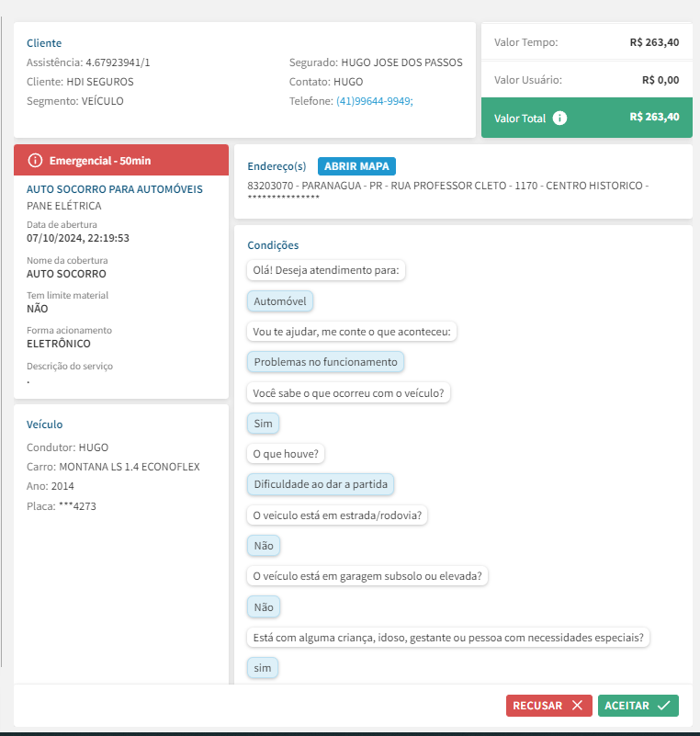The width and height of the screenshot is (700, 736).
Task: Click the Endereço(s) section heading
Action: coord(277,166)
